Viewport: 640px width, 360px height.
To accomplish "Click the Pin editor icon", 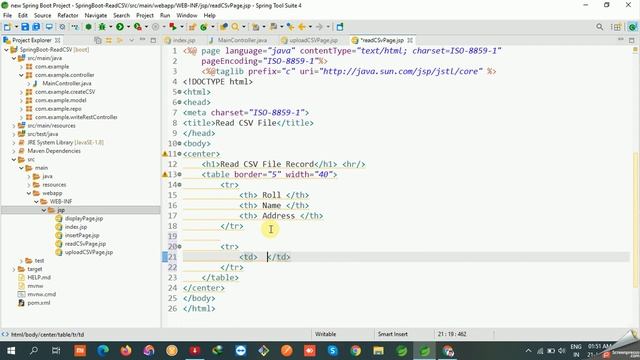I will click(x=340, y=27).
